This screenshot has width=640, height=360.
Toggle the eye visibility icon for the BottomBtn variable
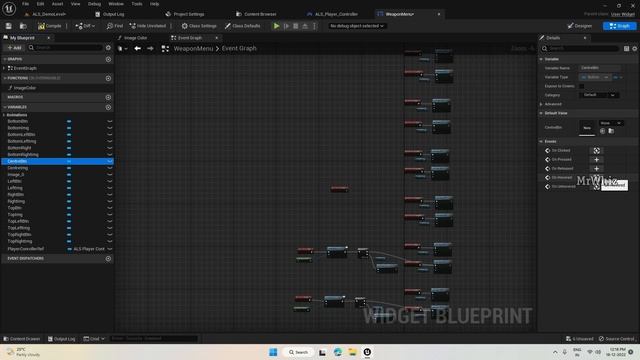pyautogui.click(x=109, y=121)
